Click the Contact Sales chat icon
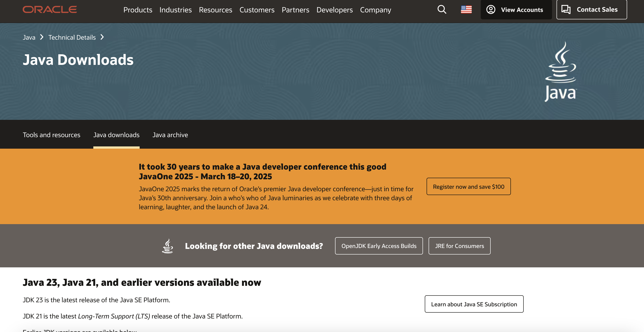 tap(566, 9)
